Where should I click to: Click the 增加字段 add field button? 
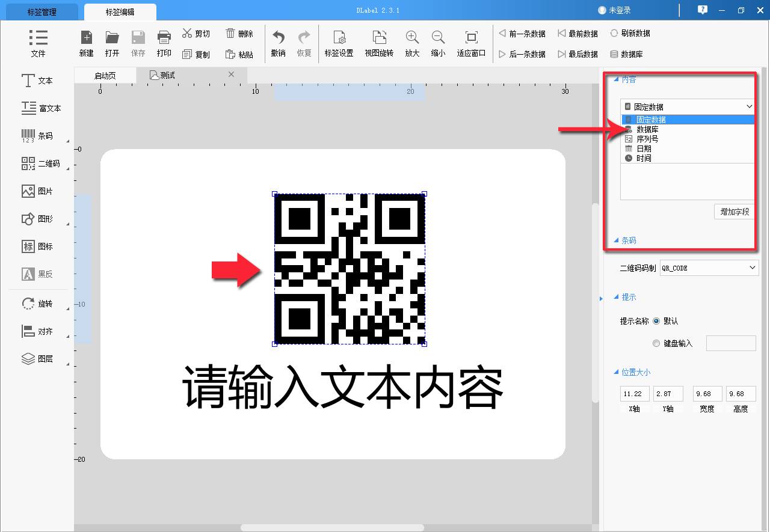735,212
